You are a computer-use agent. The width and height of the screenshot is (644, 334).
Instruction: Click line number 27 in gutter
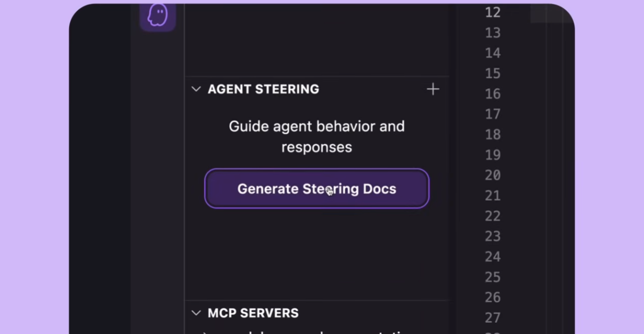pos(493,317)
